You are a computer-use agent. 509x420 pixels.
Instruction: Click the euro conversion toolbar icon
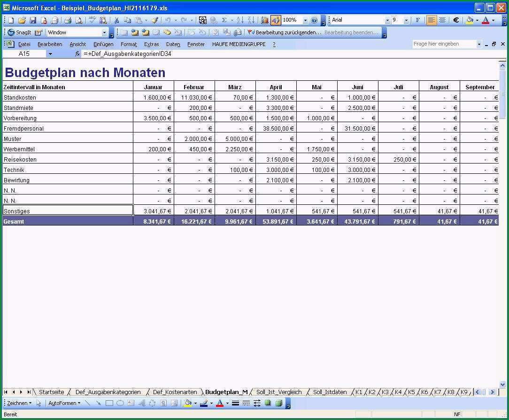point(202,20)
